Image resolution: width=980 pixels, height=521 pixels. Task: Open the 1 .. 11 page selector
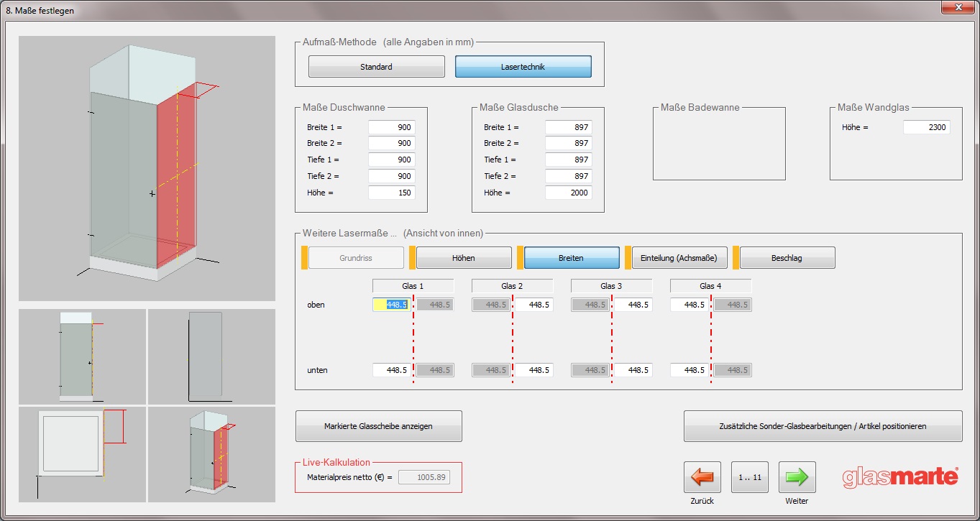[x=749, y=477]
